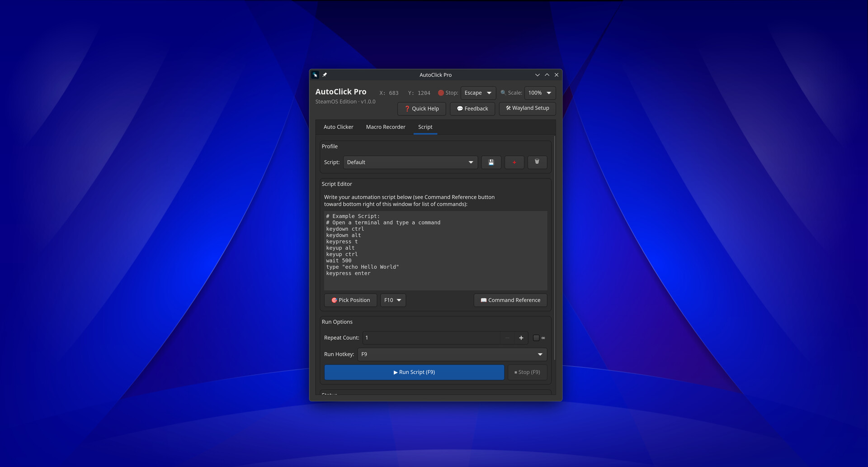Click the vertical scrollbar of the window
The image size is (868, 467).
point(554,248)
